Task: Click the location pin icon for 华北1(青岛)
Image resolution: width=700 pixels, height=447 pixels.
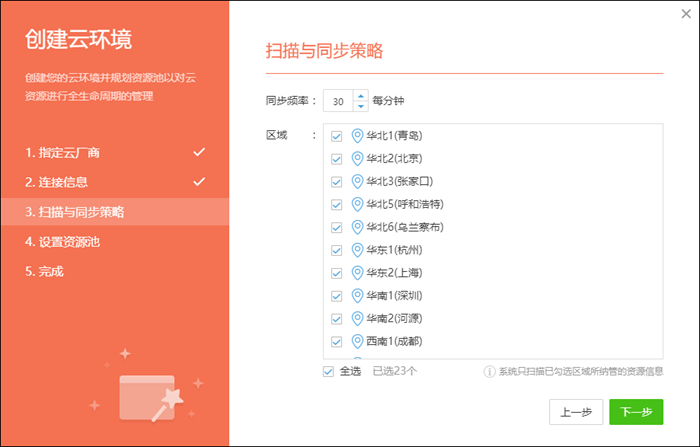Action: click(357, 135)
